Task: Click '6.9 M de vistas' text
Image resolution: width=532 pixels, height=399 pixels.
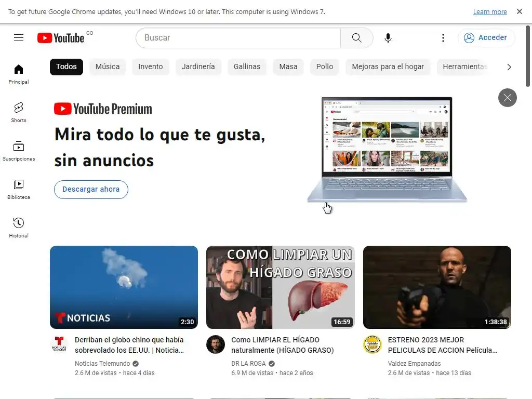Action: click(x=252, y=373)
